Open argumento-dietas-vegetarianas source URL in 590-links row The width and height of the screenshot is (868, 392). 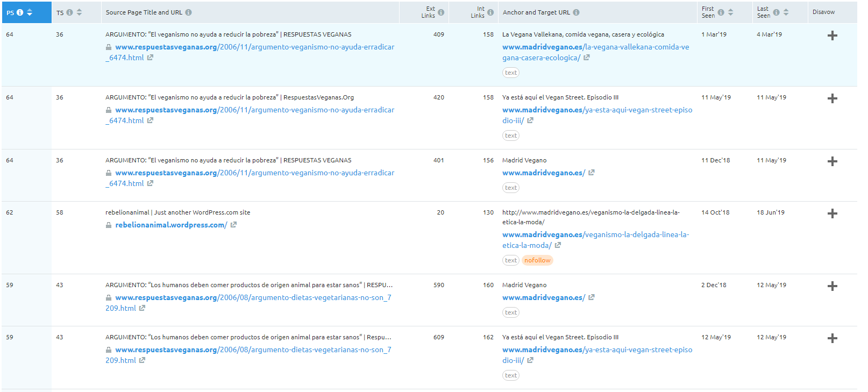point(248,303)
